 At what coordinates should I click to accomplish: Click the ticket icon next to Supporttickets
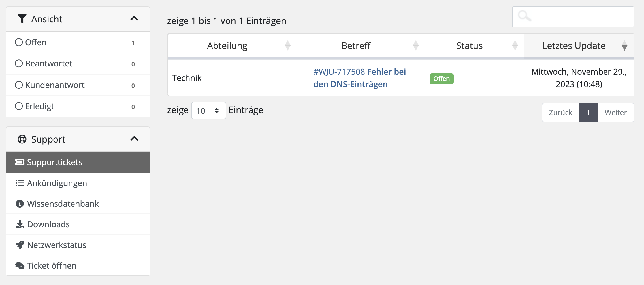(x=20, y=162)
